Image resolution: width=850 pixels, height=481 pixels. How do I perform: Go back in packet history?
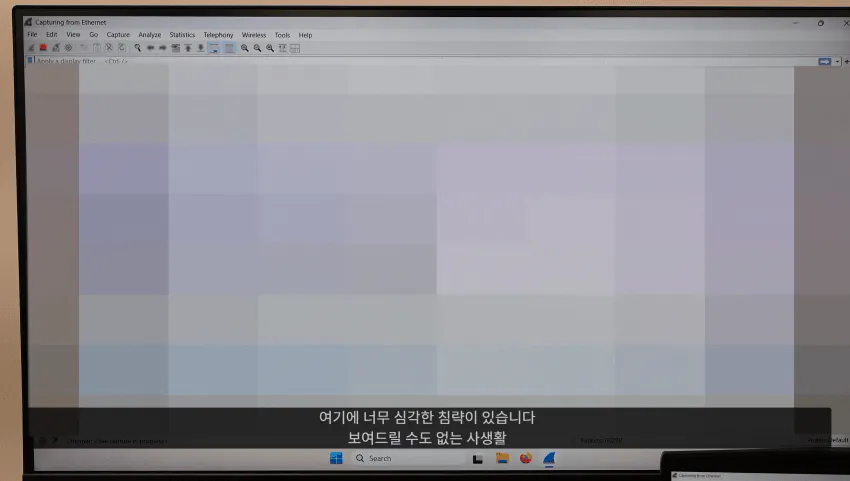[150, 48]
